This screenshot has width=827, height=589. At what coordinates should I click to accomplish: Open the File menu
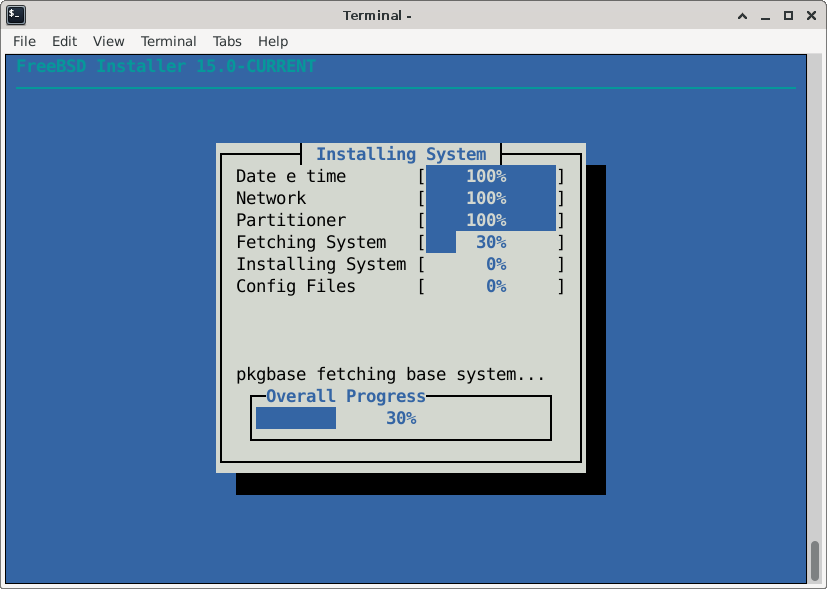click(x=24, y=41)
